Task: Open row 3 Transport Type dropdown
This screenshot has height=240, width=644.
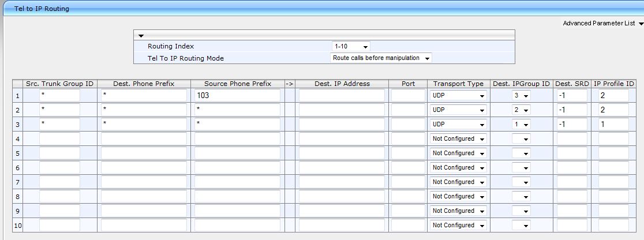Action: click(x=458, y=124)
